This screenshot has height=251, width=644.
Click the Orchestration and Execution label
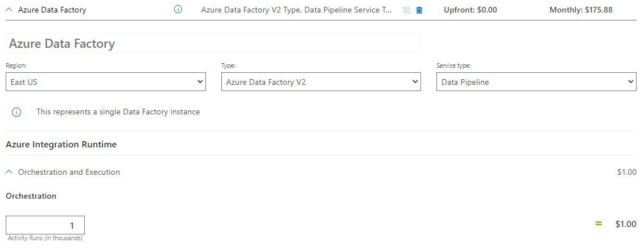[69, 172]
